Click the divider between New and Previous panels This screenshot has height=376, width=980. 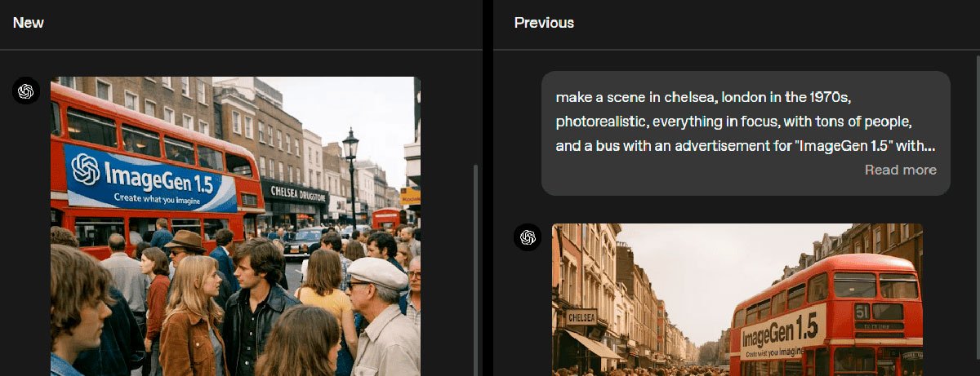tap(488, 188)
